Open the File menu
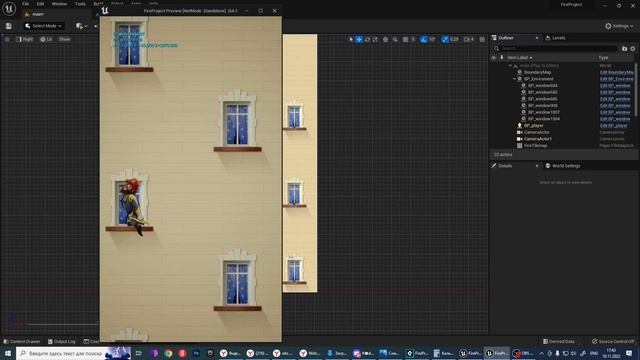The height and width of the screenshot is (360, 640). tap(25, 4)
